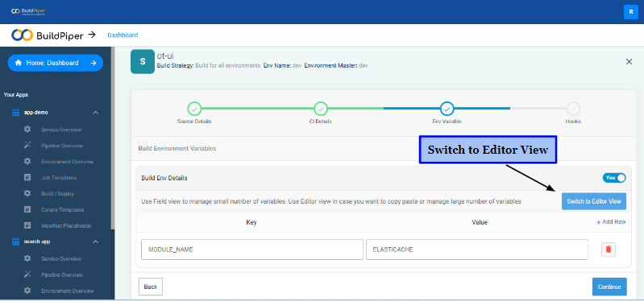Open Pipeline Overview under search app

(61, 274)
